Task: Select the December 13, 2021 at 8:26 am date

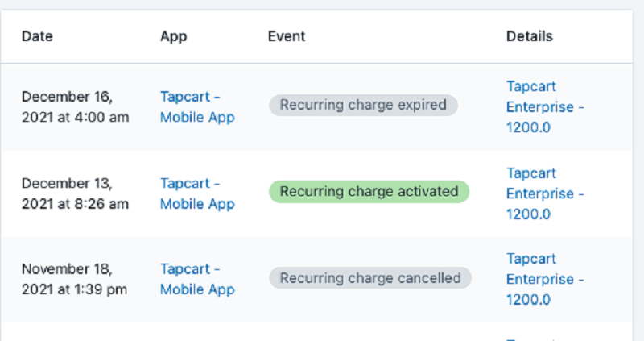Action: pos(74,193)
